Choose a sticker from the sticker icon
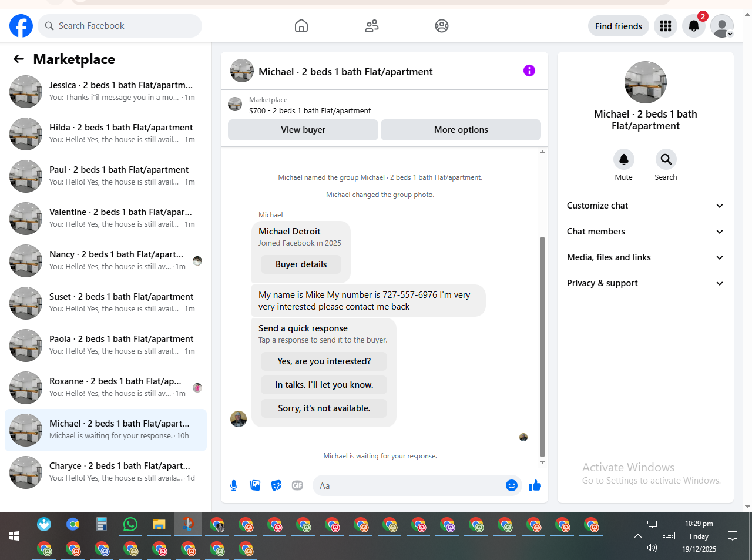Screen dimensions: 752x560 pos(276,485)
